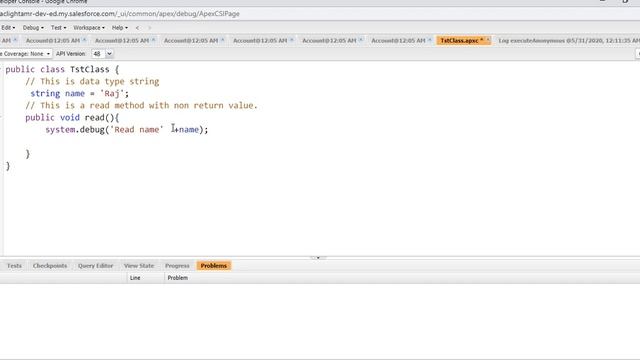Click comment 'This is a read method with non return value.'
The image size is (640, 360).
coord(142,106)
